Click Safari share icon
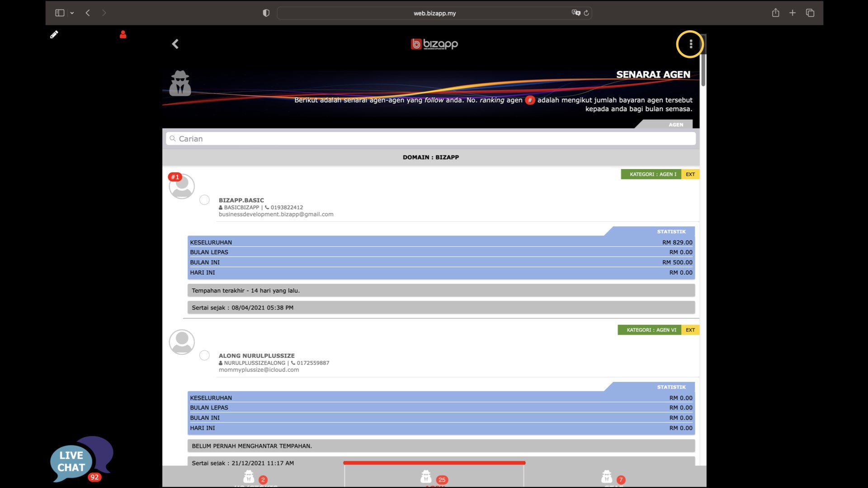This screenshot has height=488, width=868. 775,13
